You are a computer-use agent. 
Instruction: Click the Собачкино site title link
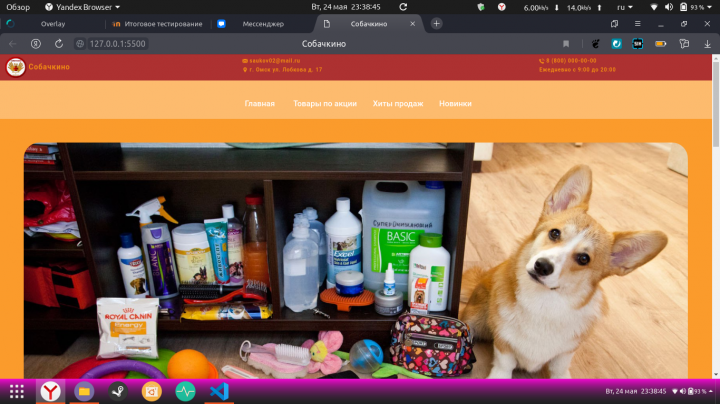[x=49, y=67]
